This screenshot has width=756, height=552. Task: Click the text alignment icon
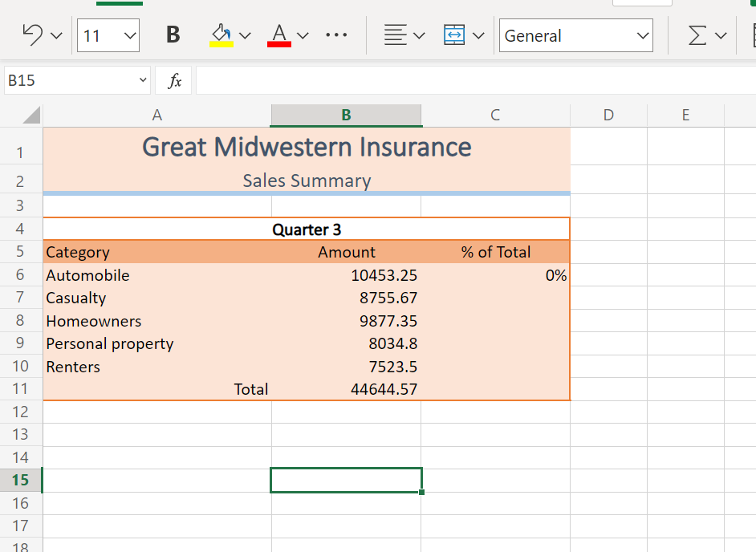393,35
